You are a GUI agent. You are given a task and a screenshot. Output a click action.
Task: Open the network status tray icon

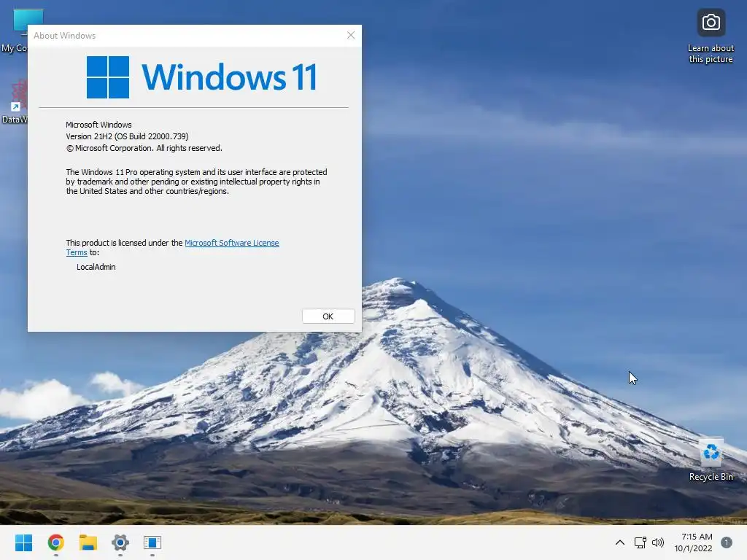(x=640, y=542)
